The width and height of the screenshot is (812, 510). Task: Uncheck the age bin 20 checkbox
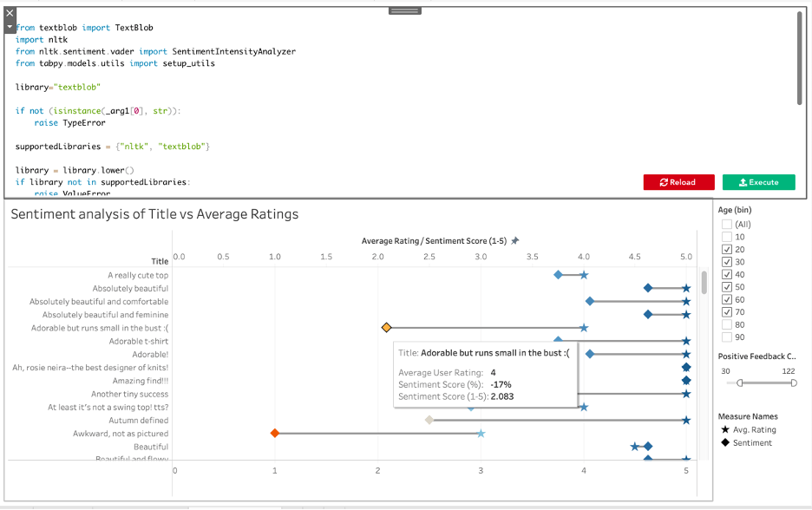[727, 249]
